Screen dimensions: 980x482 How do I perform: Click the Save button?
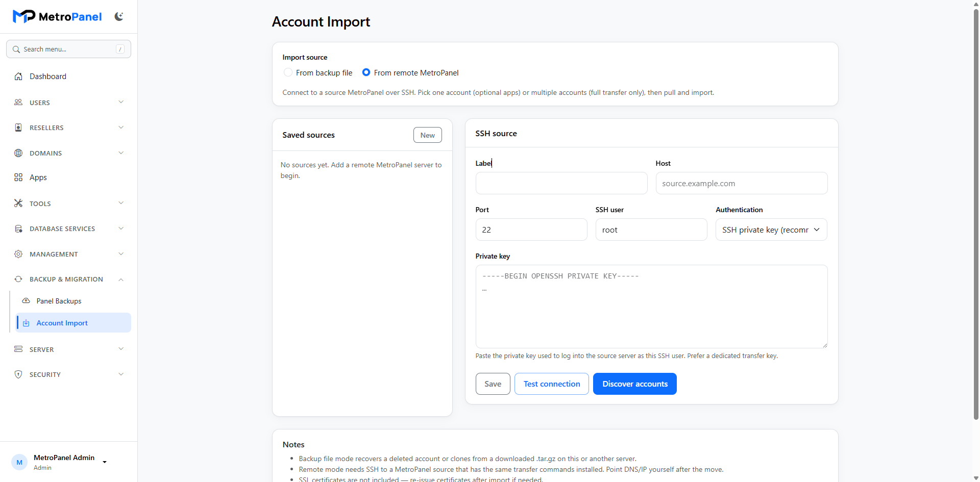pyautogui.click(x=493, y=384)
